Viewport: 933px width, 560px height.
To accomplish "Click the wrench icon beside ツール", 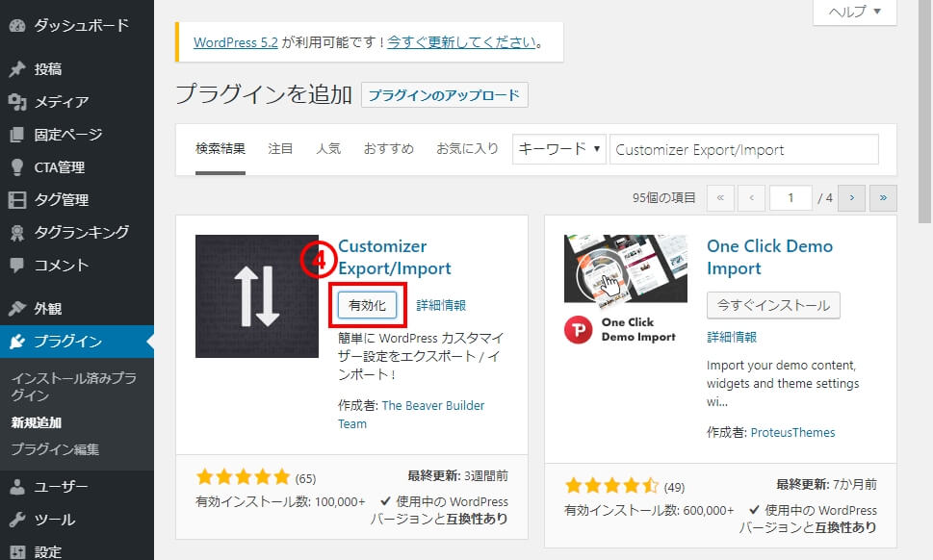I will point(17,520).
